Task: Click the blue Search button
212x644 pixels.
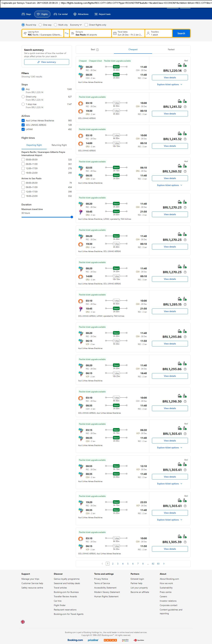Action: [181, 33]
